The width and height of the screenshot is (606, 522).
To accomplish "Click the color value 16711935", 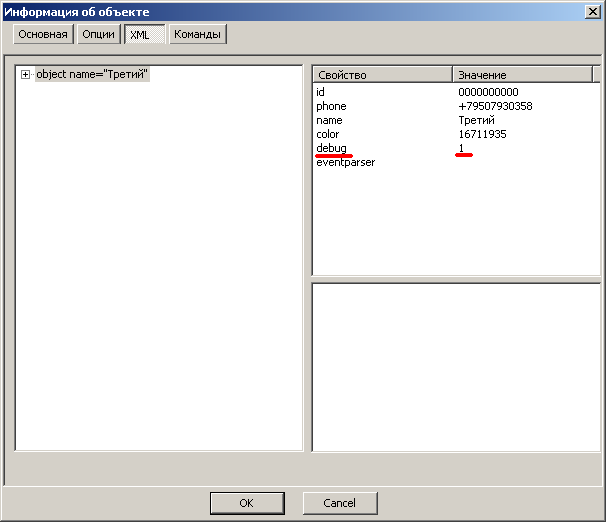I will 482,134.
